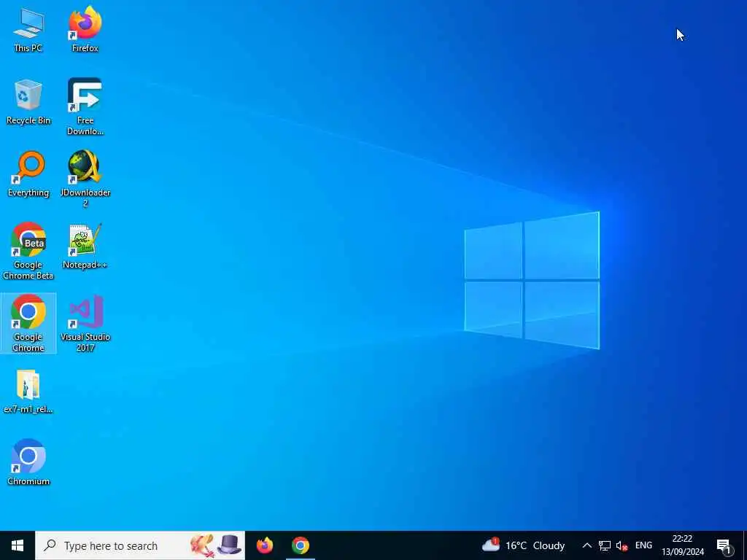Screen dimensions: 747x560
Task: Open the Windows Start menu
Action: [18, 545]
